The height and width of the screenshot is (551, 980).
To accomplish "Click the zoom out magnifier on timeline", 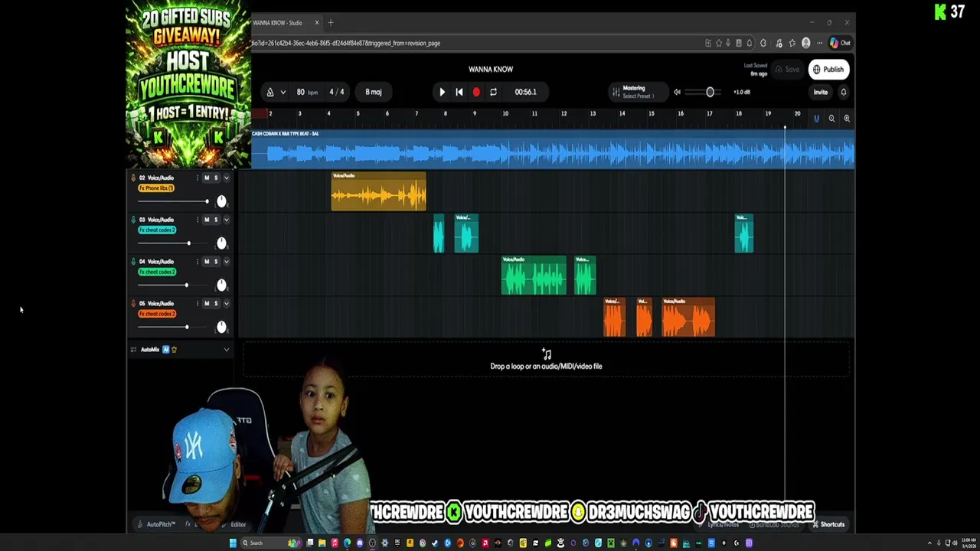I will pyautogui.click(x=831, y=119).
